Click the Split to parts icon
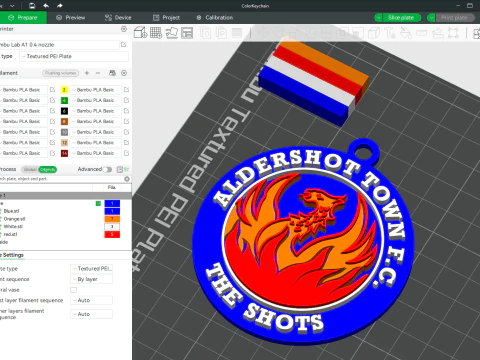 [221, 33]
